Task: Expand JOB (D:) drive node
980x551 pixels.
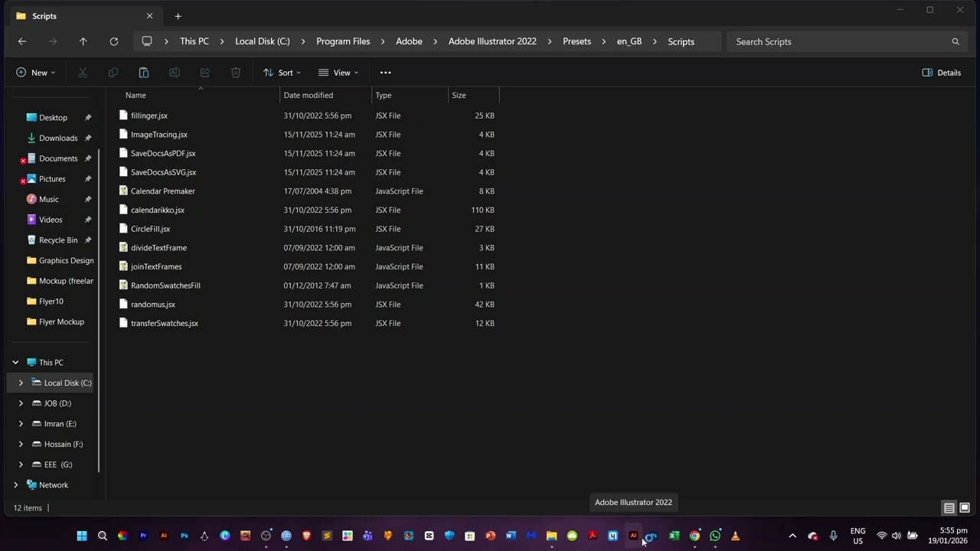Action: (21, 403)
